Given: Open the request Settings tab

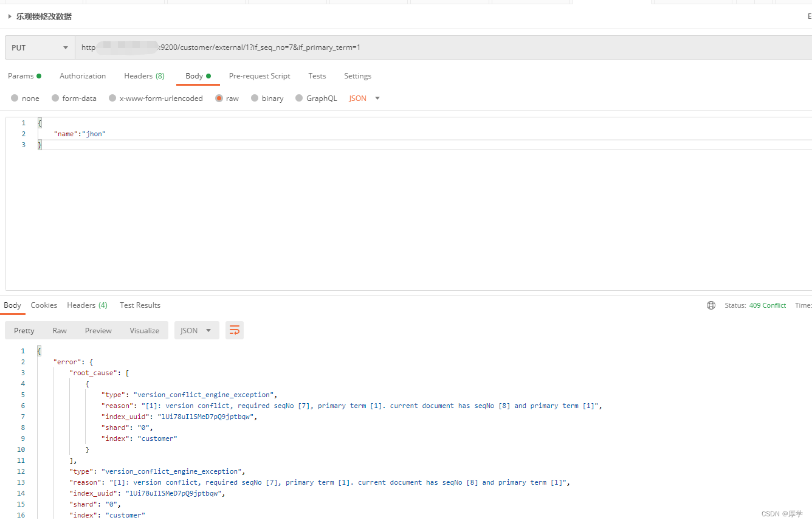Looking at the screenshot, I should tap(357, 76).
